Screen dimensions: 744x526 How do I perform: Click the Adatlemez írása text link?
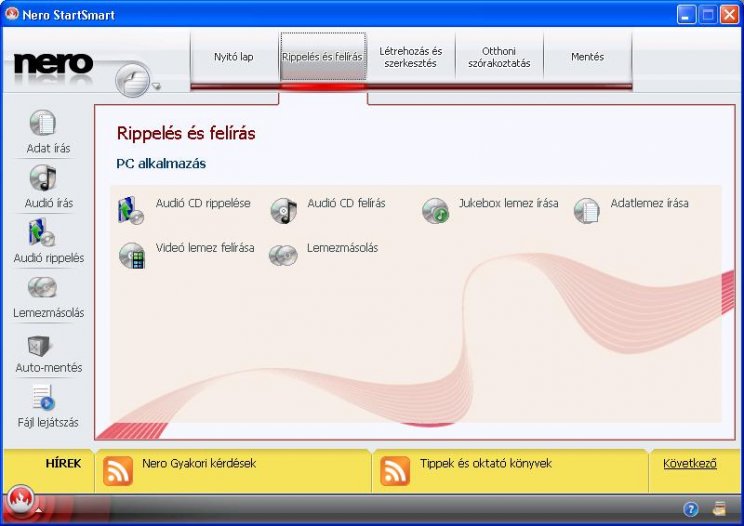(650, 203)
